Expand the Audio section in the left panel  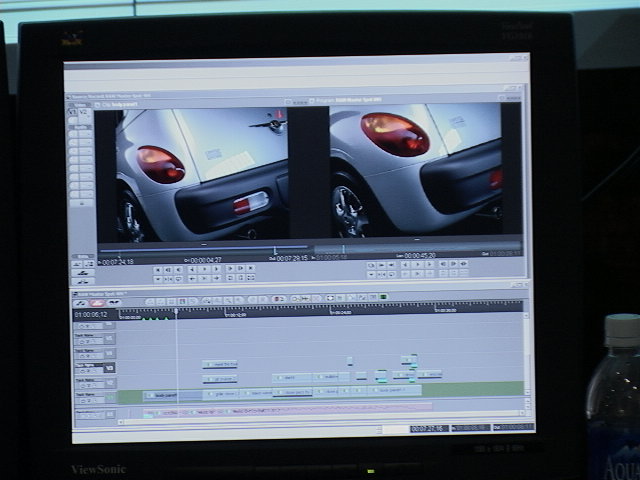click(x=81, y=125)
